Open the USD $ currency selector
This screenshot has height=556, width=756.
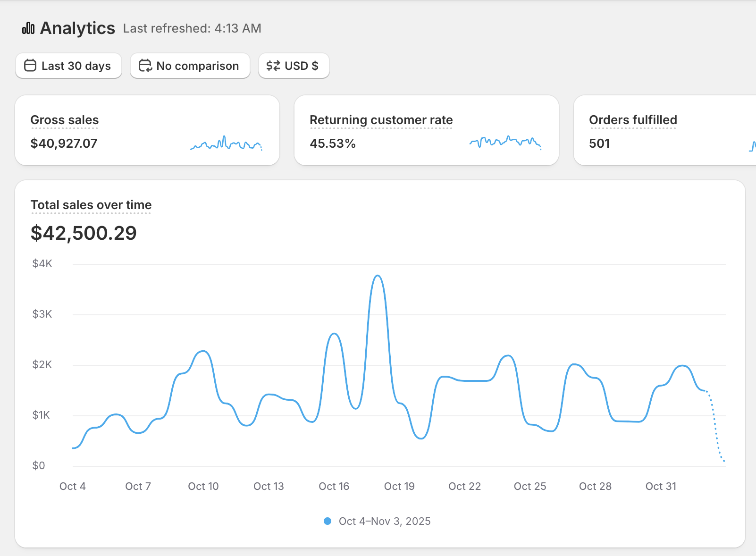click(x=294, y=66)
